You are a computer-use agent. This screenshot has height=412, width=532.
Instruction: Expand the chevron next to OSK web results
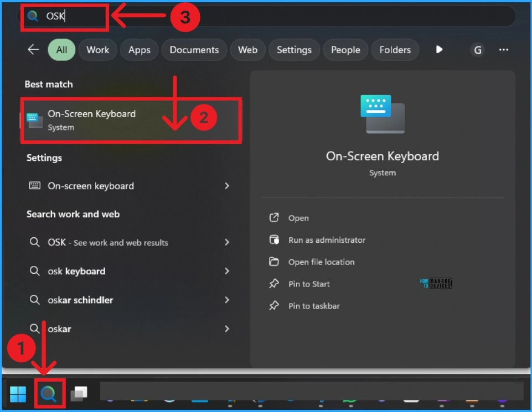click(x=227, y=242)
